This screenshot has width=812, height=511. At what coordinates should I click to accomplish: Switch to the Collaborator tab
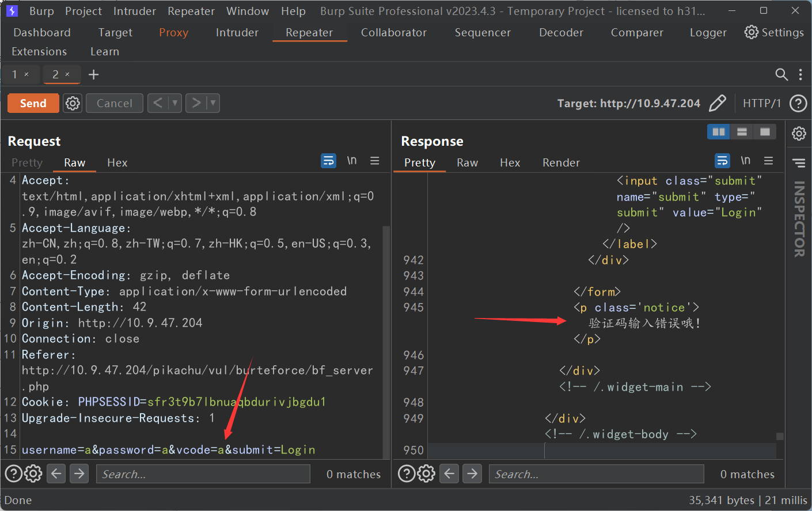point(394,32)
